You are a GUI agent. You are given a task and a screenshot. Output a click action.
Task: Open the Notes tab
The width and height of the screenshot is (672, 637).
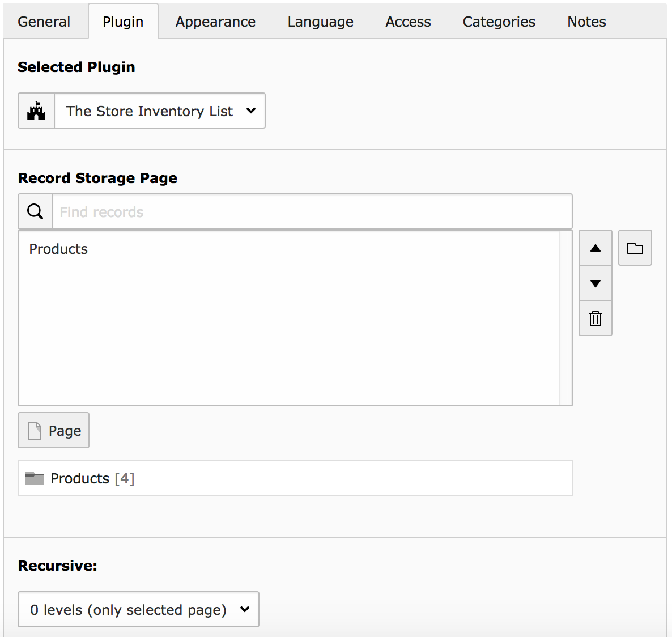click(x=586, y=22)
